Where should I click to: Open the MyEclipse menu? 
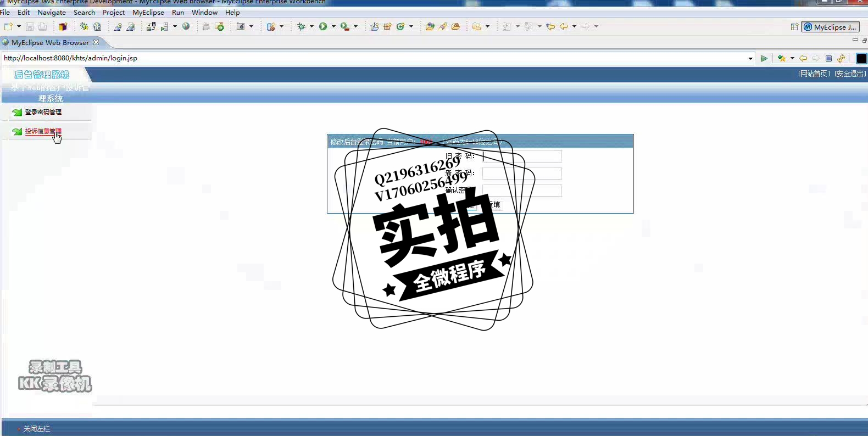click(148, 12)
